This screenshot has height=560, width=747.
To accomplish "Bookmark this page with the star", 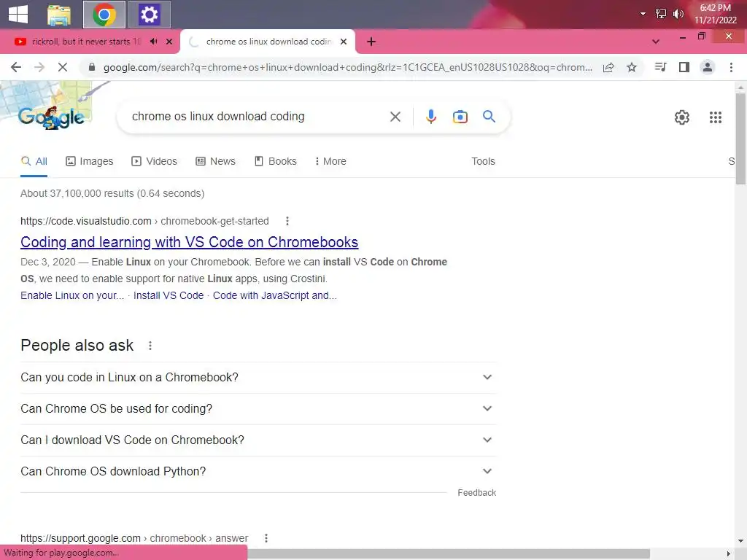I will (632, 67).
